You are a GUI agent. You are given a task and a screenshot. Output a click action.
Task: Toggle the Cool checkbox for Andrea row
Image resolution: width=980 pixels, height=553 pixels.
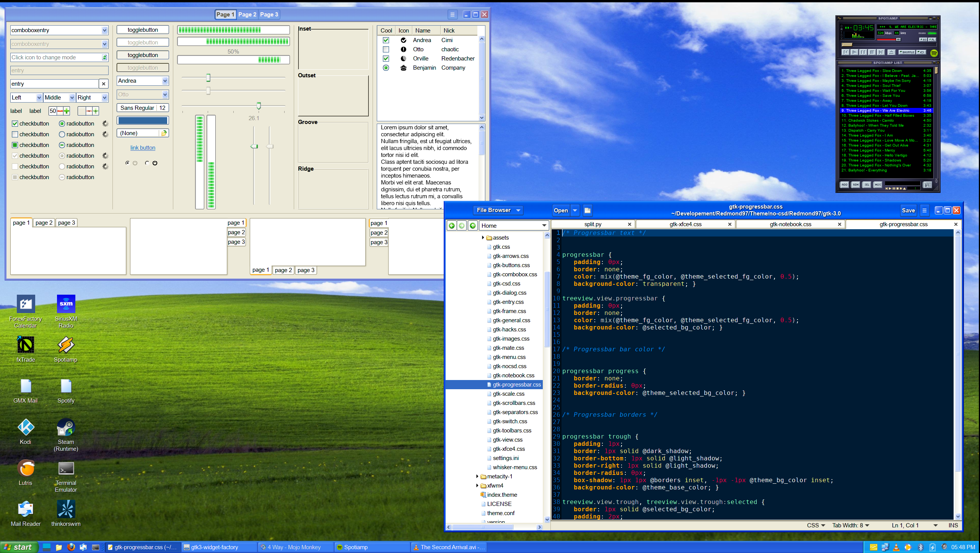[386, 40]
